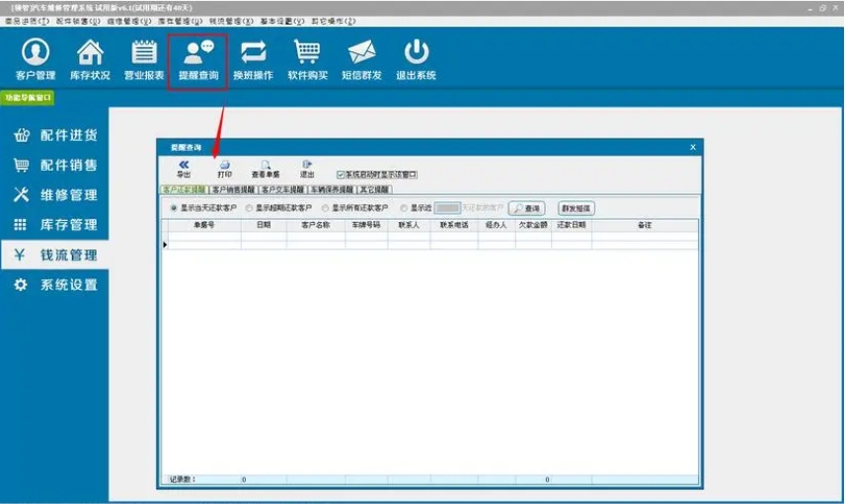Switch to the 车辆保养提醒 tab
The height and width of the screenshot is (504, 845).
[332, 189]
